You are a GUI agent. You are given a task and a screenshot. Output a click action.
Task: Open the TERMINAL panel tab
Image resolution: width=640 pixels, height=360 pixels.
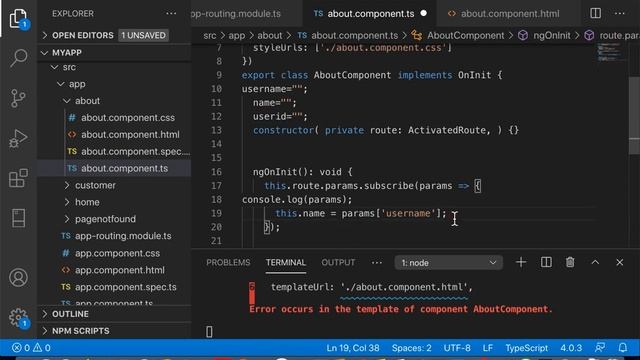[x=286, y=262]
